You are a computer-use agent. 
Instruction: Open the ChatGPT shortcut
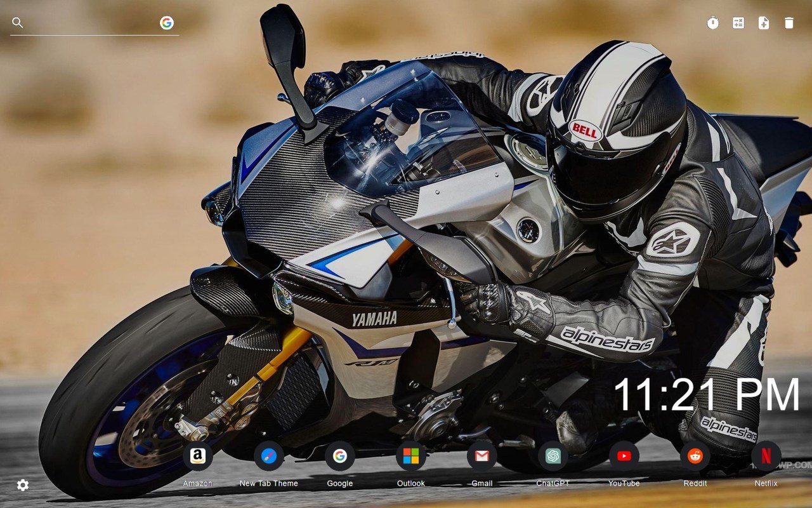pyautogui.click(x=553, y=456)
